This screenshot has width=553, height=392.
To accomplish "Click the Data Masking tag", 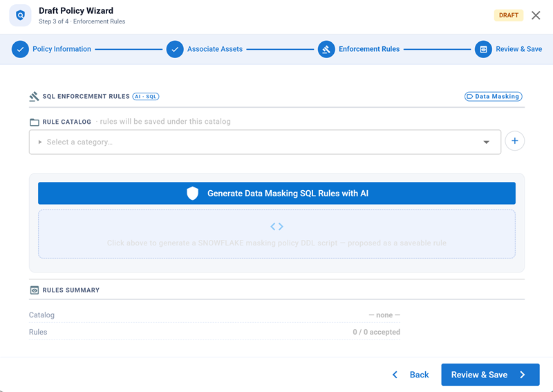I will pyautogui.click(x=493, y=96).
